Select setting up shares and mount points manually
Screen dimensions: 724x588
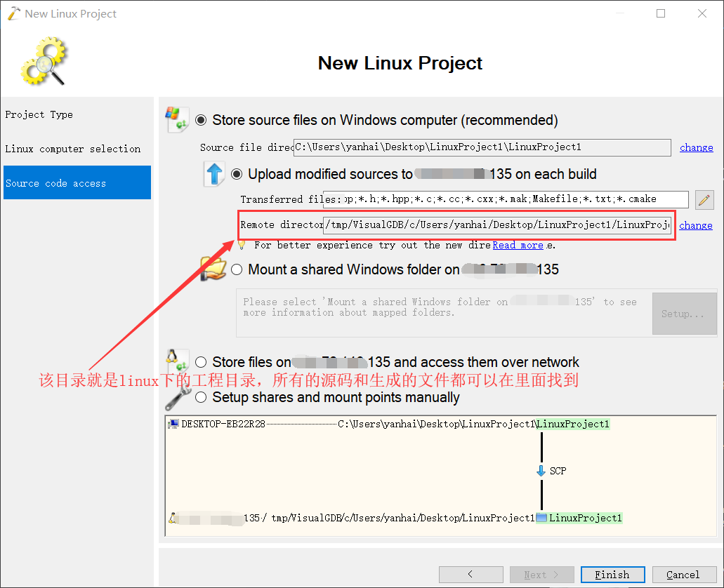pyautogui.click(x=201, y=397)
